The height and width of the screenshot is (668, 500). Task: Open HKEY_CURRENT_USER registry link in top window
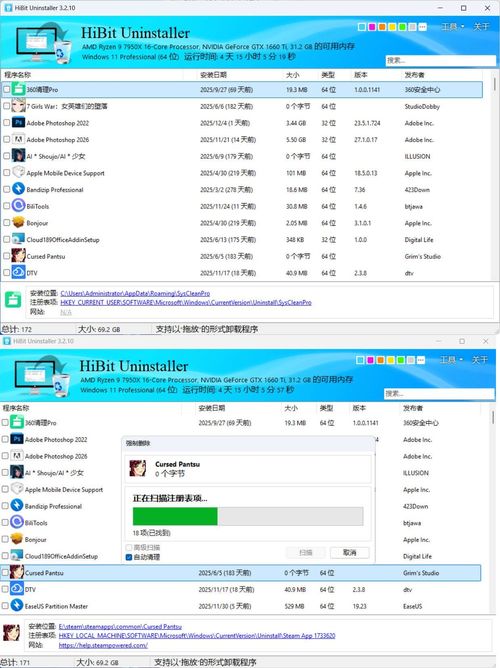coord(186,302)
